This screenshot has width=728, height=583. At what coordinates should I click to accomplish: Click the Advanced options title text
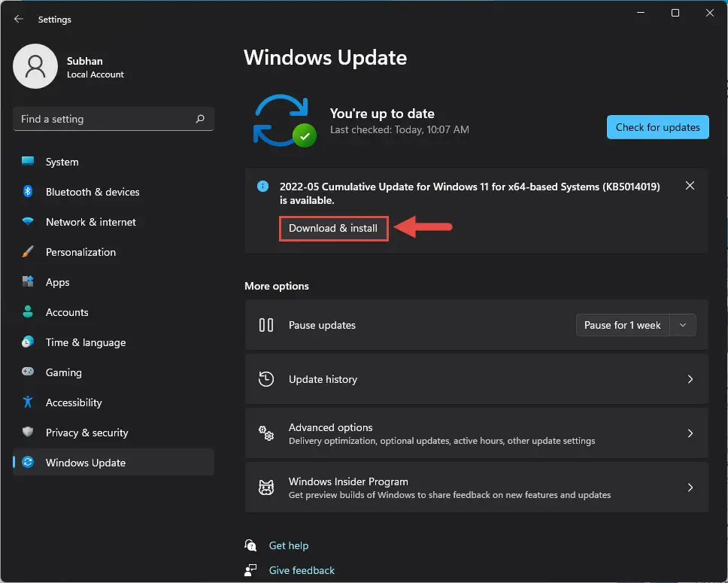pyautogui.click(x=331, y=427)
